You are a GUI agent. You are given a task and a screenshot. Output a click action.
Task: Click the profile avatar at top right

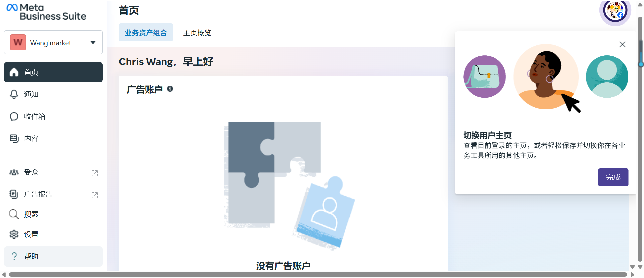click(x=615, y=11)
